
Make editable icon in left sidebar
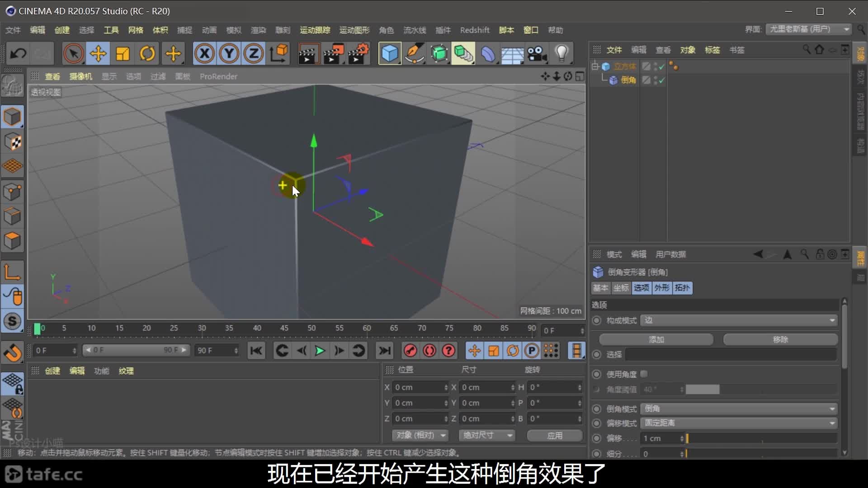(x=12, y=85)
